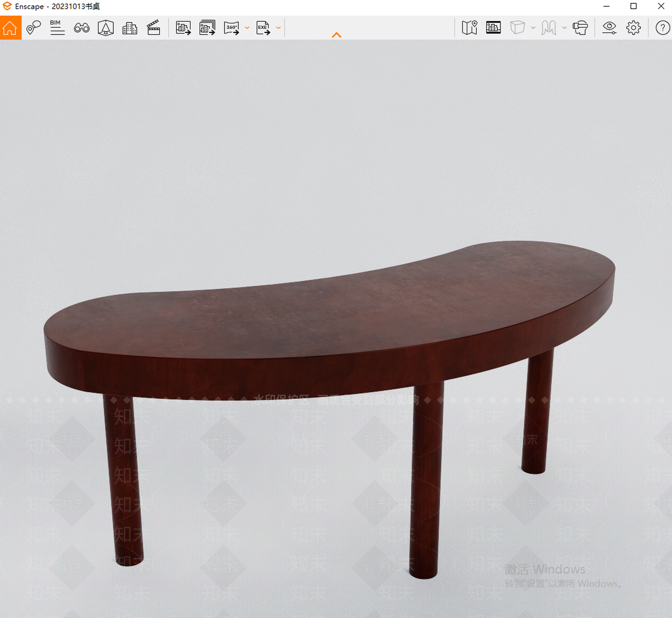Expand the 360 panorama export dropdown
Screen dimensions: 672x618
[247, 28]
